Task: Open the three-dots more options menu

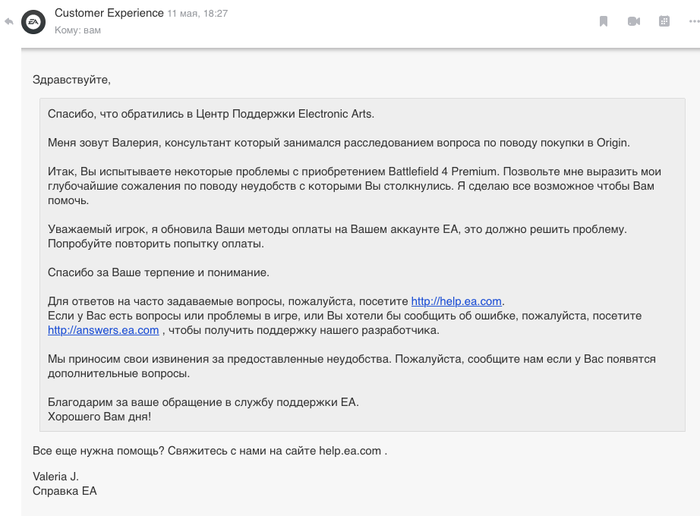Action: click(x=692, y=21)
